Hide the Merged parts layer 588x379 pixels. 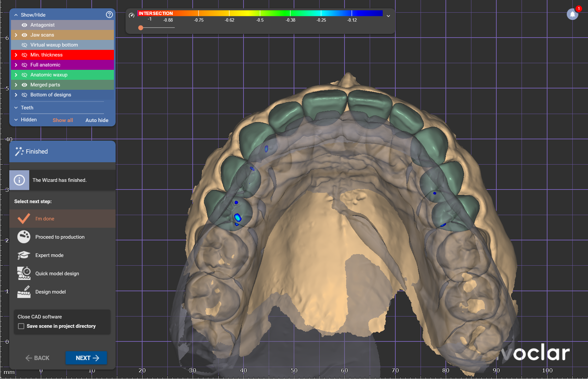[24, 85]
